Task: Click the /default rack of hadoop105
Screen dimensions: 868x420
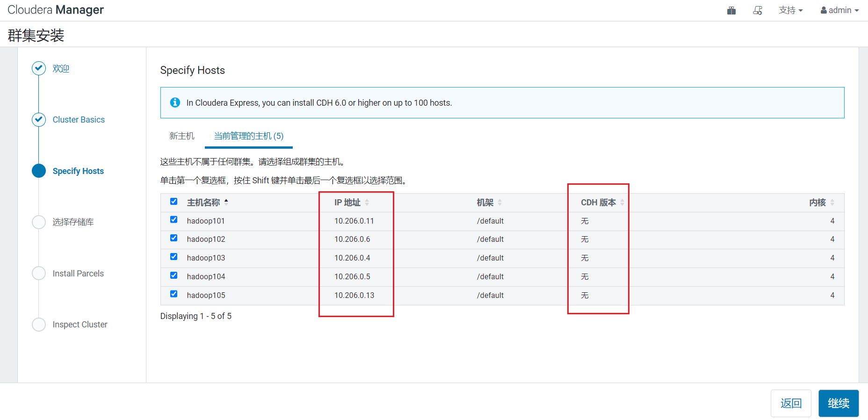Action: point(490,295)
